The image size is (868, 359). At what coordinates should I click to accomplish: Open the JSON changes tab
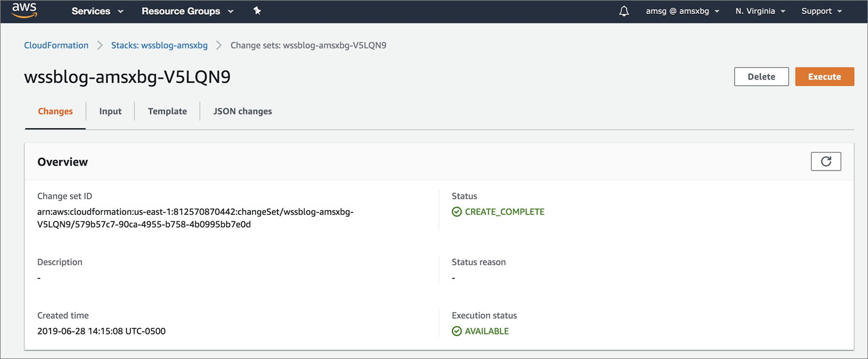pyautogui.click(x=243, y=111)
